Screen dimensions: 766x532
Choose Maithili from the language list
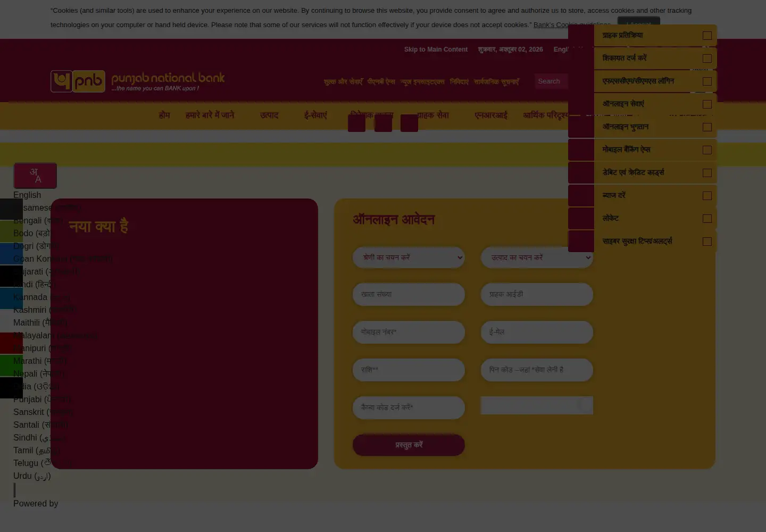[x=40, y=323]
